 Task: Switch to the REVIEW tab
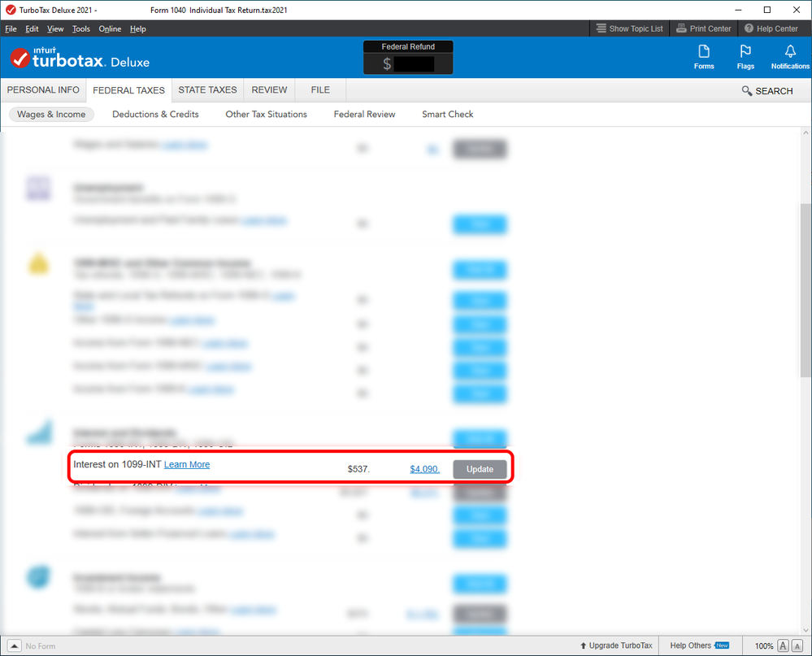269,90
